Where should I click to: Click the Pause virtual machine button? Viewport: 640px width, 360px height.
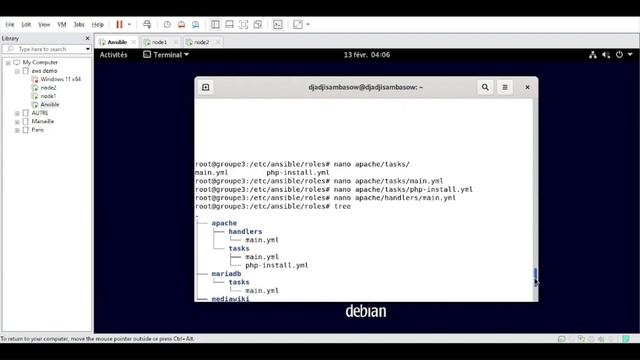point(119,24)
